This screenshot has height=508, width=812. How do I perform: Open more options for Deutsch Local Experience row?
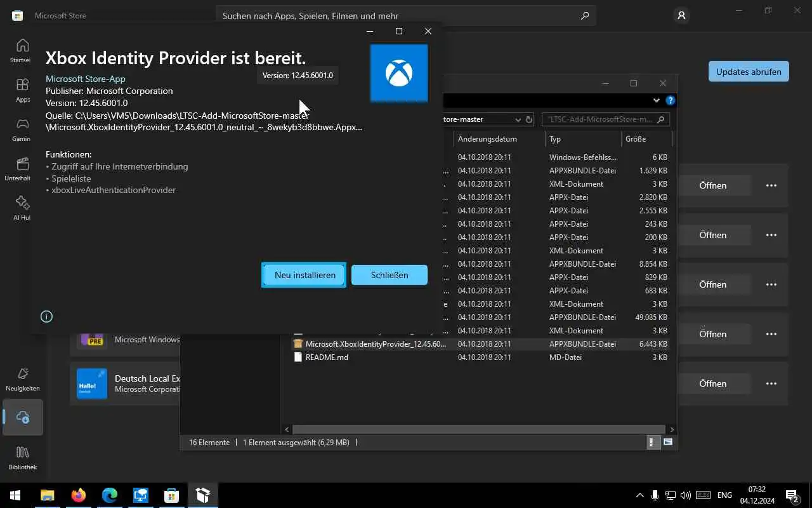[771, 384]
